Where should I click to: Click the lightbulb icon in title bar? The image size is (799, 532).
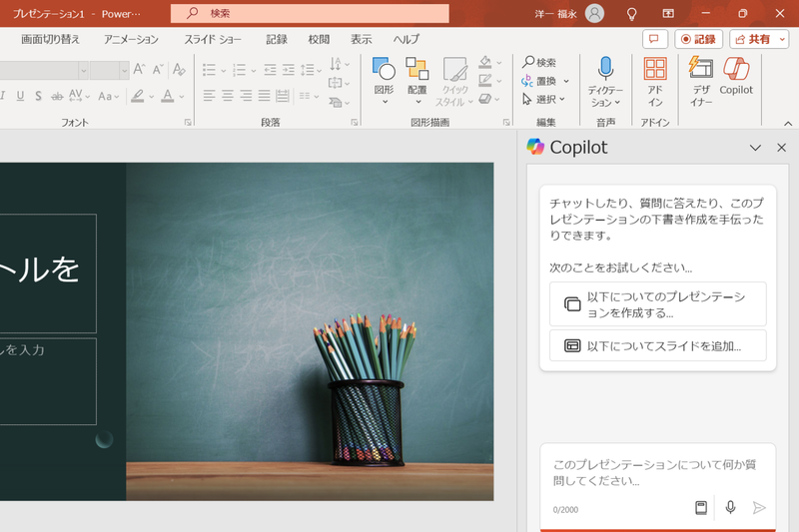click(x=631, y=14)
